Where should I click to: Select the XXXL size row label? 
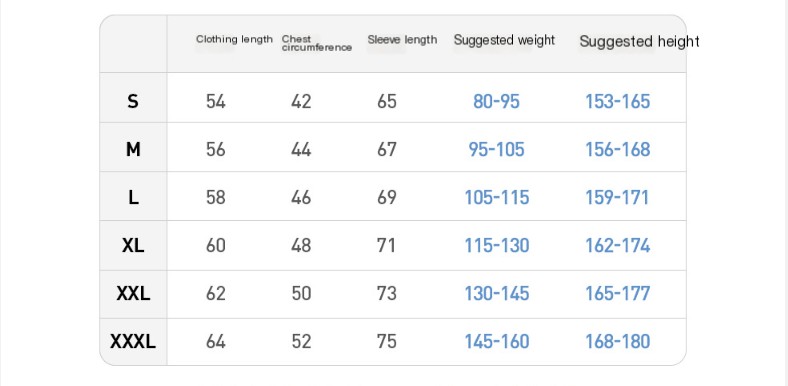[133, 341]
